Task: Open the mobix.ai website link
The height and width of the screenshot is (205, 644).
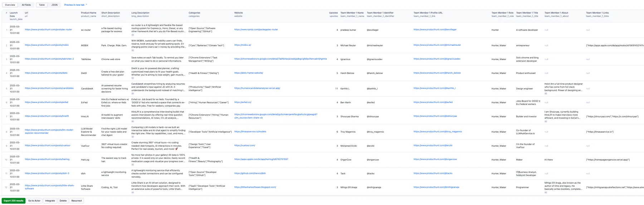Action: pyautogui.click(x=243, y=45)
